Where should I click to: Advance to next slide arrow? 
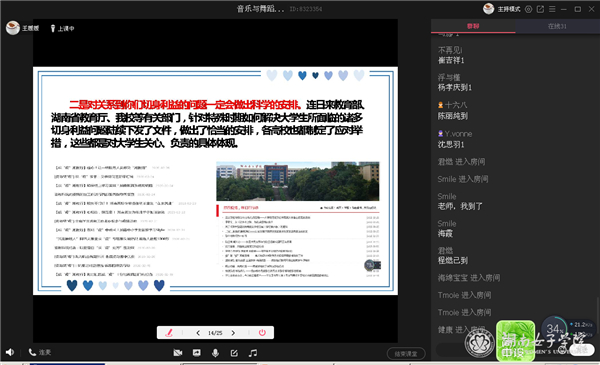(x=233, y=333)
